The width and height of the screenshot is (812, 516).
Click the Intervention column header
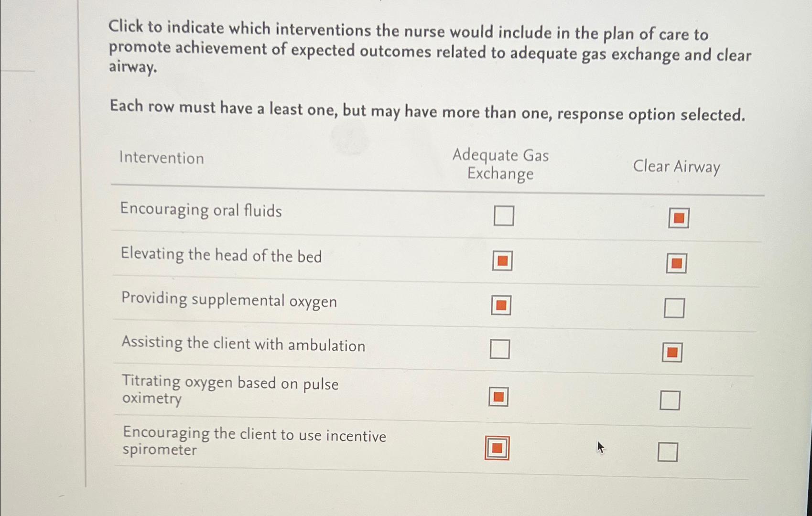[162, 158]
